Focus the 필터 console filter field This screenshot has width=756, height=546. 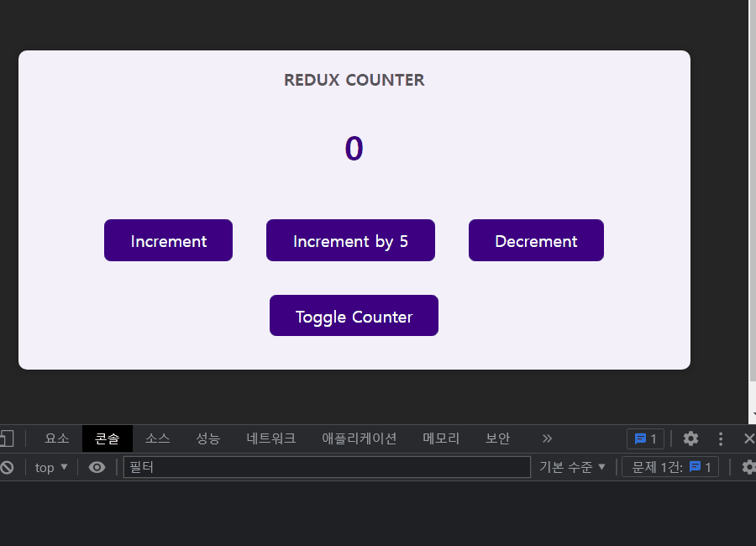[x=327, y=467]
